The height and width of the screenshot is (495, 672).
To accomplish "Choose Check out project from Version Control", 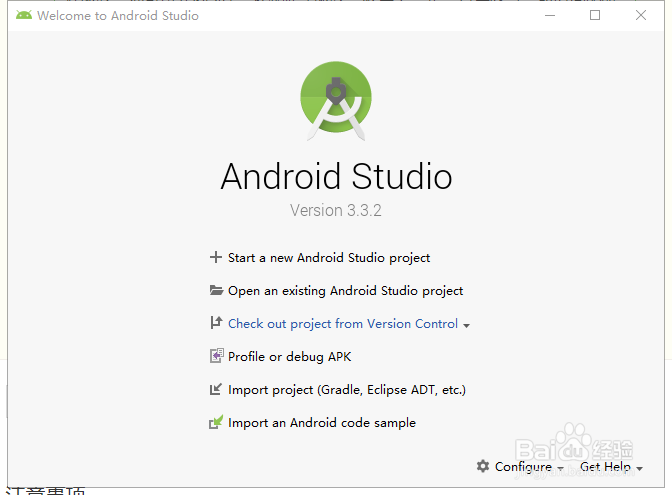I will tap(343, 324).
